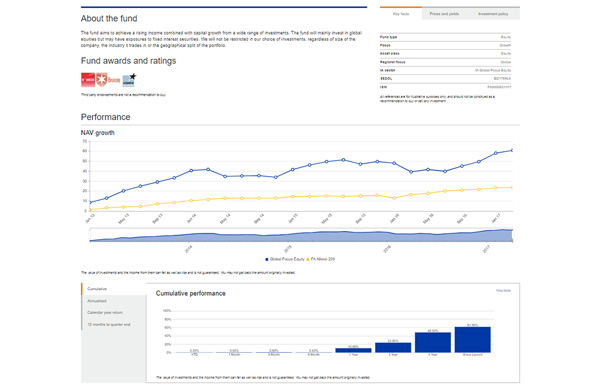Image resolution: width=612 pixels, height=389 pixels.
Task: Click the Bronze shield rating badge
Action: pos(108,80)
